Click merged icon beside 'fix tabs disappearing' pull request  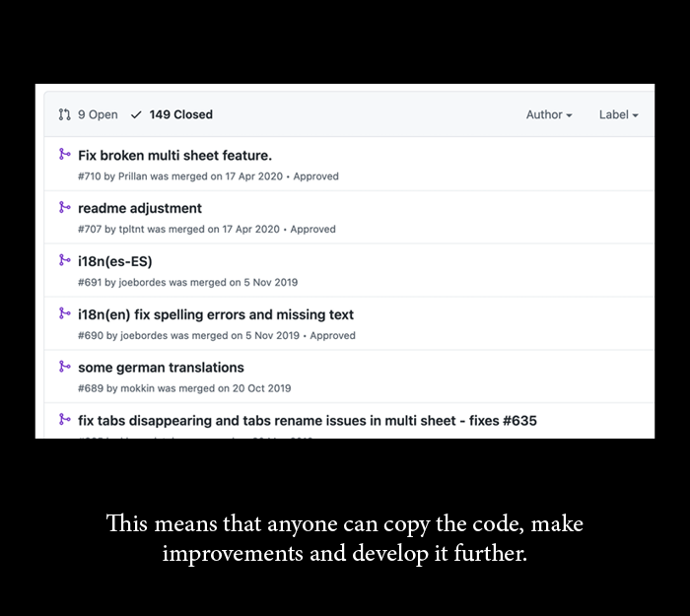pyautogui.click(x=65, y=419)
